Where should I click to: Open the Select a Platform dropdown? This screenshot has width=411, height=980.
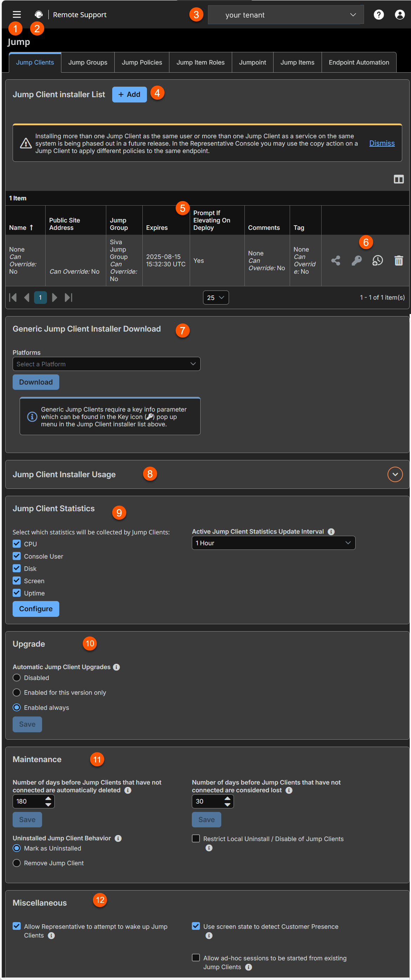[107, 364]
